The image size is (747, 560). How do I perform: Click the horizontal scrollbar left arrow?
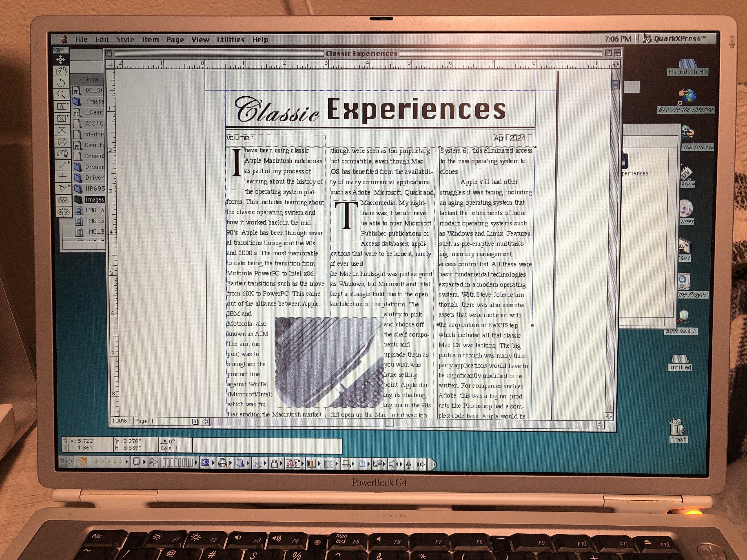(205, 422)
